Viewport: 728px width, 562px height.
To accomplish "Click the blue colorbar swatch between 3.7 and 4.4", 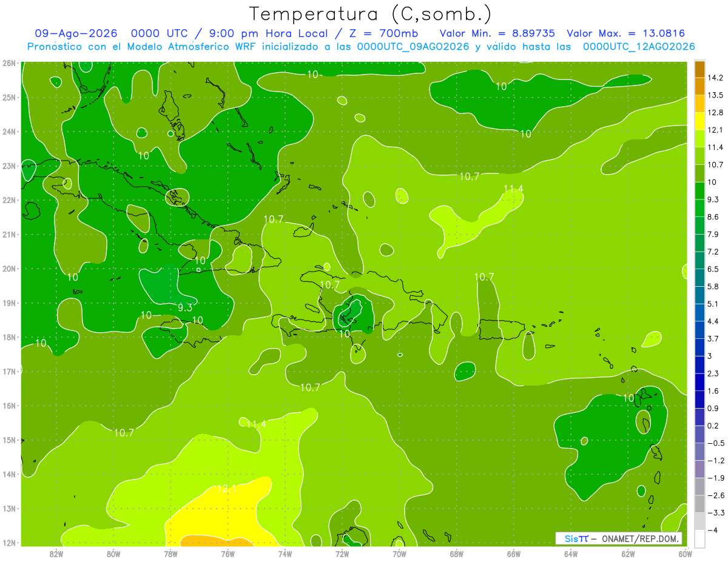I will (x=699, y=329).
